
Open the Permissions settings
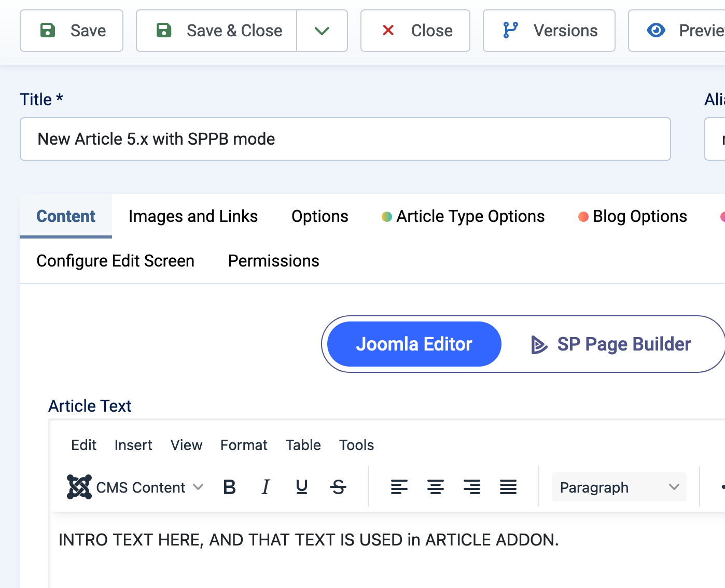273,261
